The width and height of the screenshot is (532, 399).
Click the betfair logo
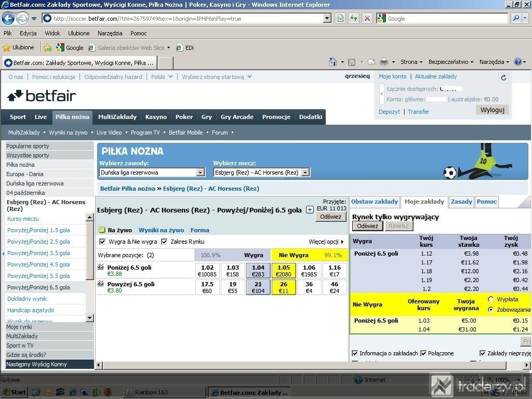[x=42, y=96]
